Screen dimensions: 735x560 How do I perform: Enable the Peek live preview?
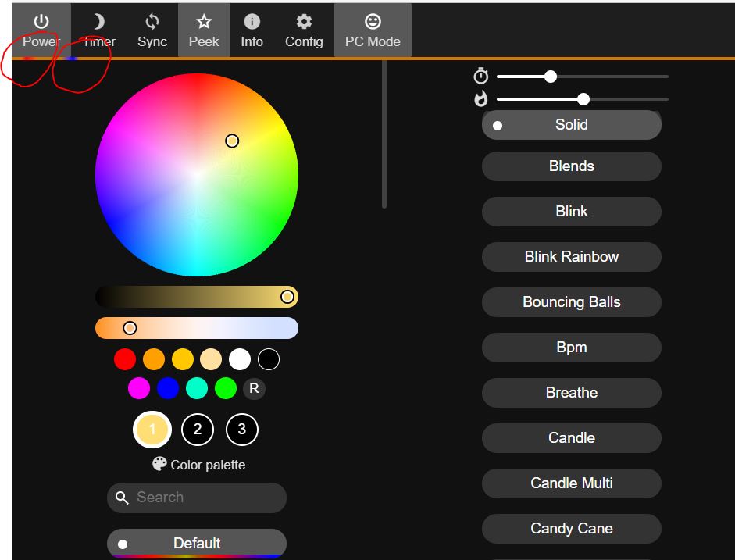(204, 30)
